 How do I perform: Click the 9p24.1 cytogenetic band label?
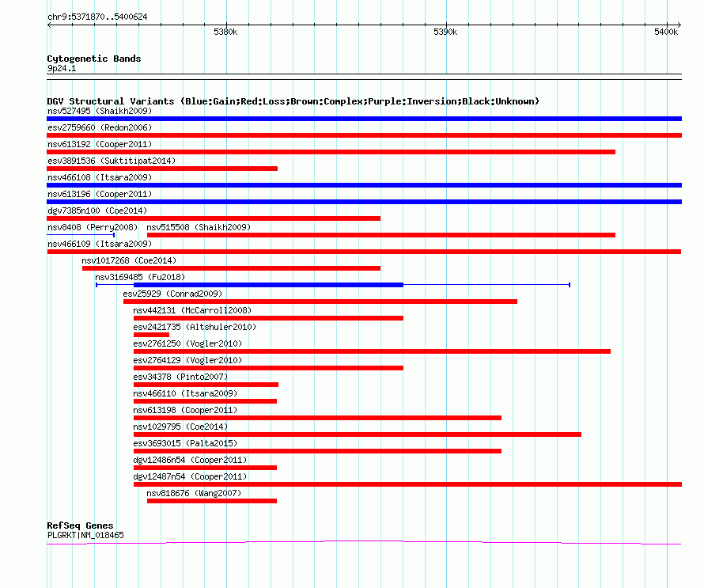point(62,68)
